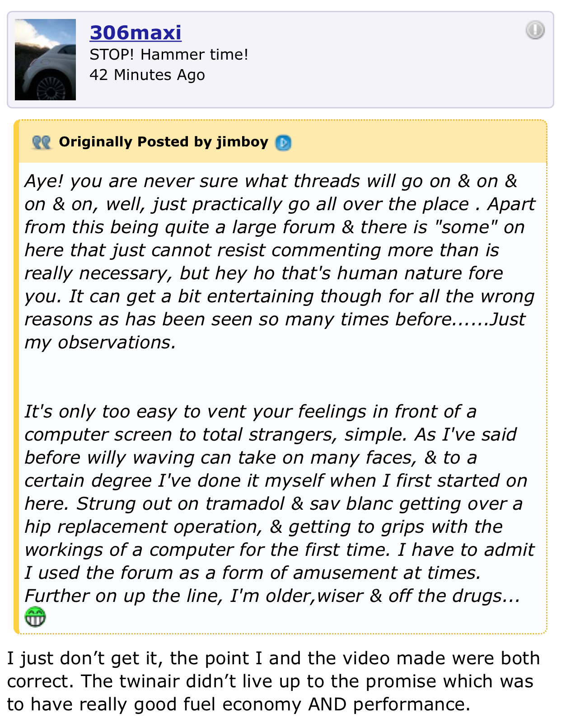Image resolution: width=561 pixels, height=728 pixels.
Task: Click the reply text about the twinair
Action: [274, 681]
